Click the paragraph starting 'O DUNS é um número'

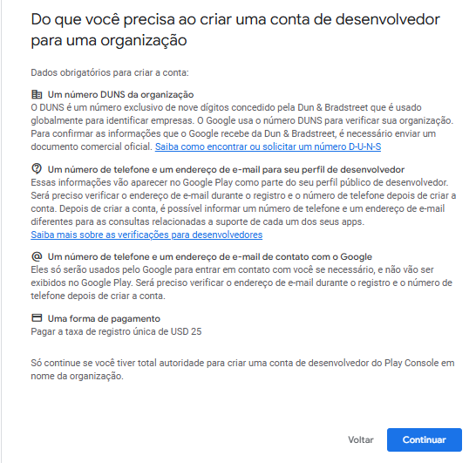click(241, 127)
